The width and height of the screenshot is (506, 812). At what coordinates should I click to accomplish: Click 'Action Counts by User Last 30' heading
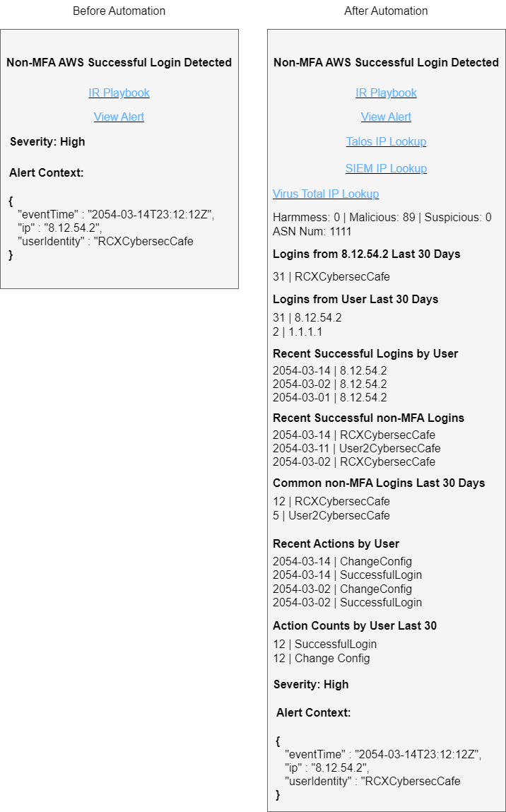point(355,625)
